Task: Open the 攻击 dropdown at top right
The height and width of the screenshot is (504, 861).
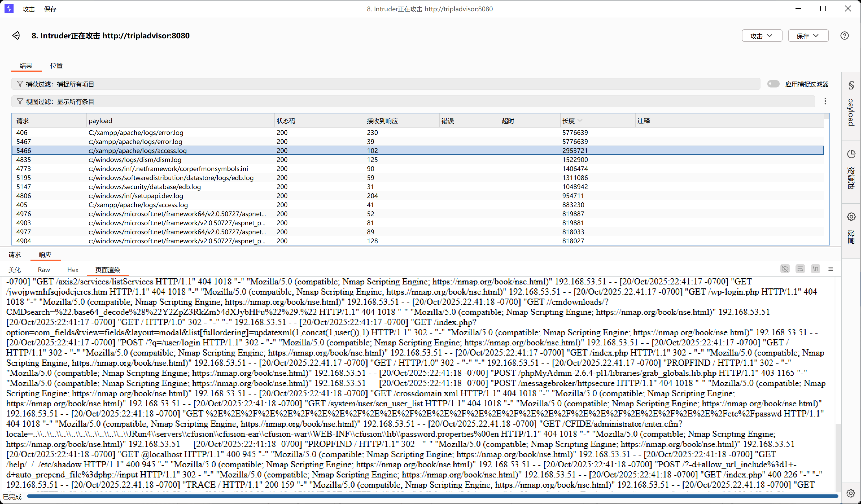Action: pyautogui.click(x=762, y=36)
